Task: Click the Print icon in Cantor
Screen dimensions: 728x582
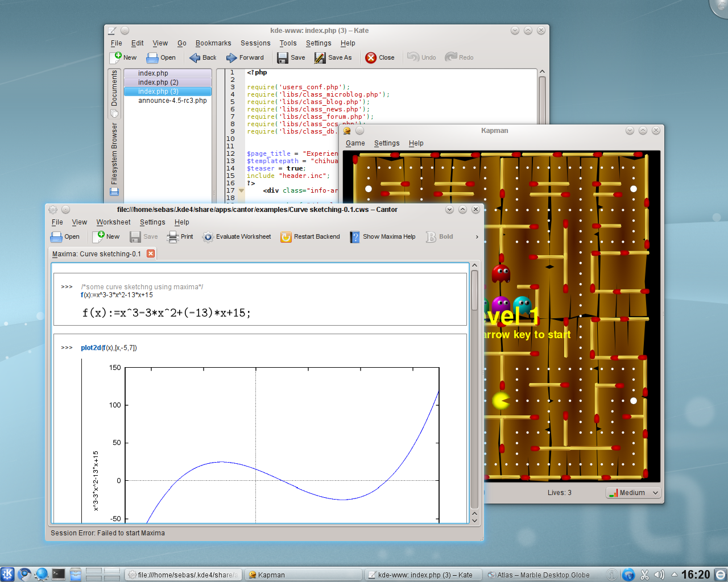Action: [173, 236]
